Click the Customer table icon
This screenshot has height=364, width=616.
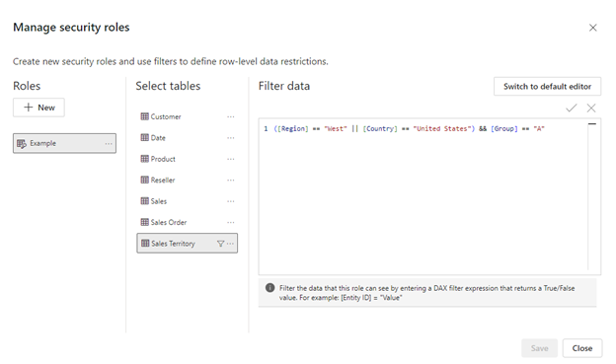click(144, 116)
